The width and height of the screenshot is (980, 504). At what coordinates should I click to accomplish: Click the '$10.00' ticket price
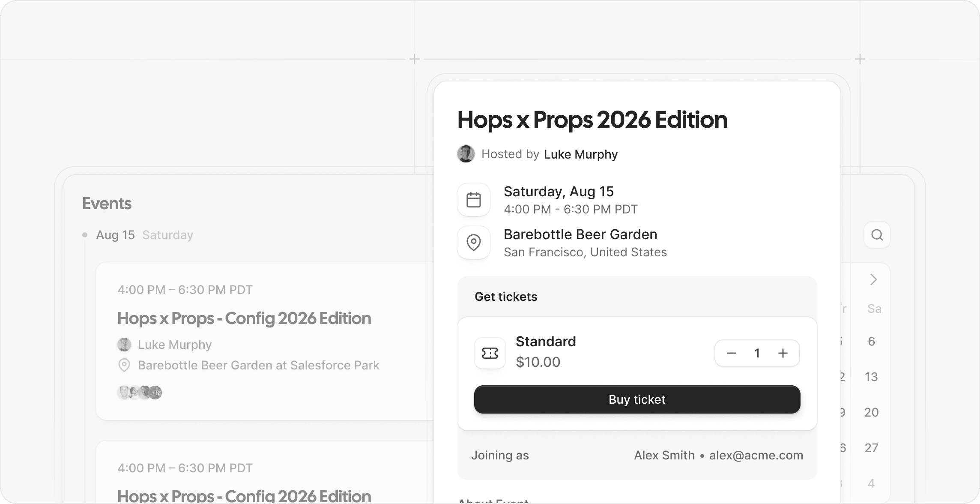coord(538,362)
